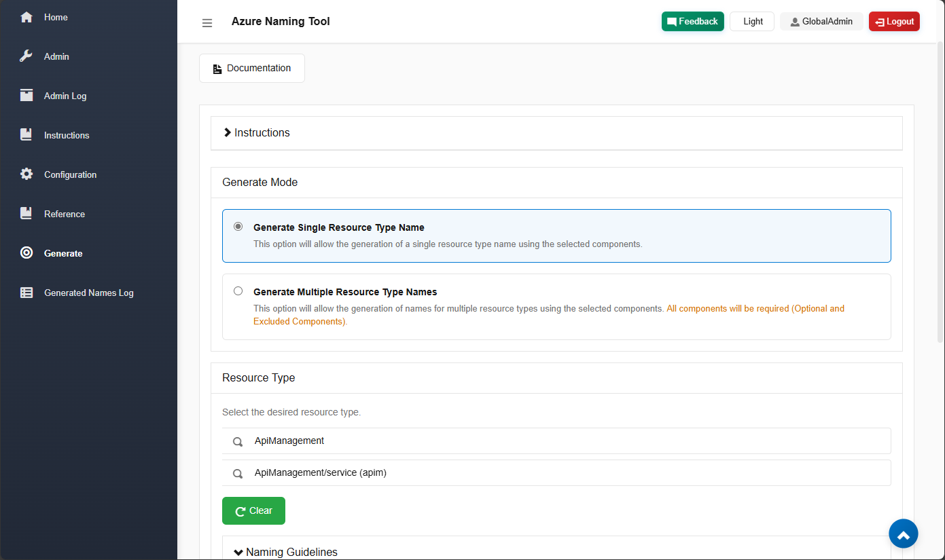Viewport: 945px width, 560px height.
Task: Go to Instructions in the sidebar menu
Action: tap(67, 135)
